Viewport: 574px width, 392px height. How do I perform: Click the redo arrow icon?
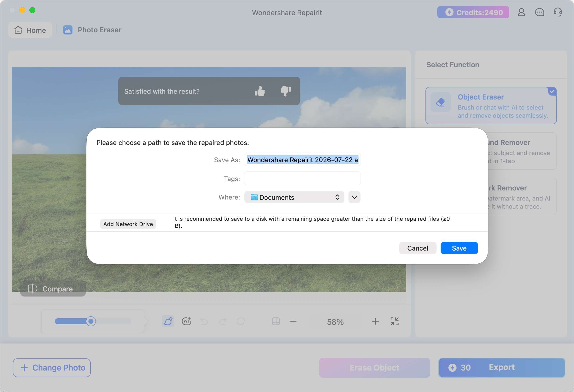coord(223,321)
